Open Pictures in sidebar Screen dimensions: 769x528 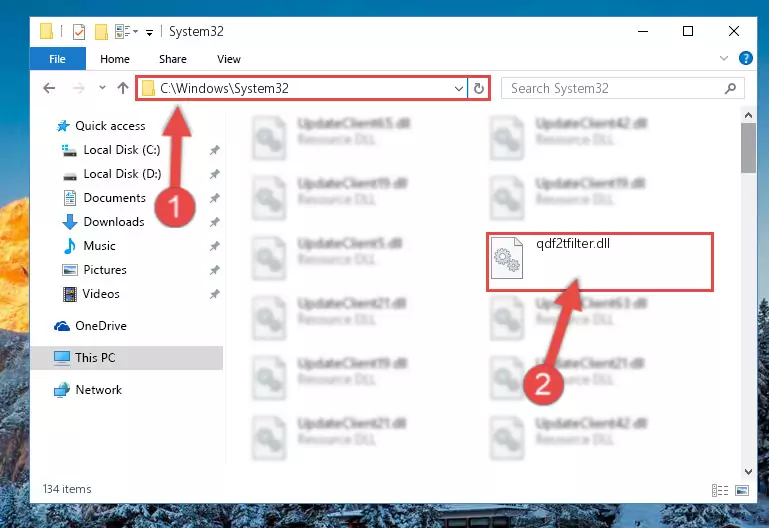104,270
